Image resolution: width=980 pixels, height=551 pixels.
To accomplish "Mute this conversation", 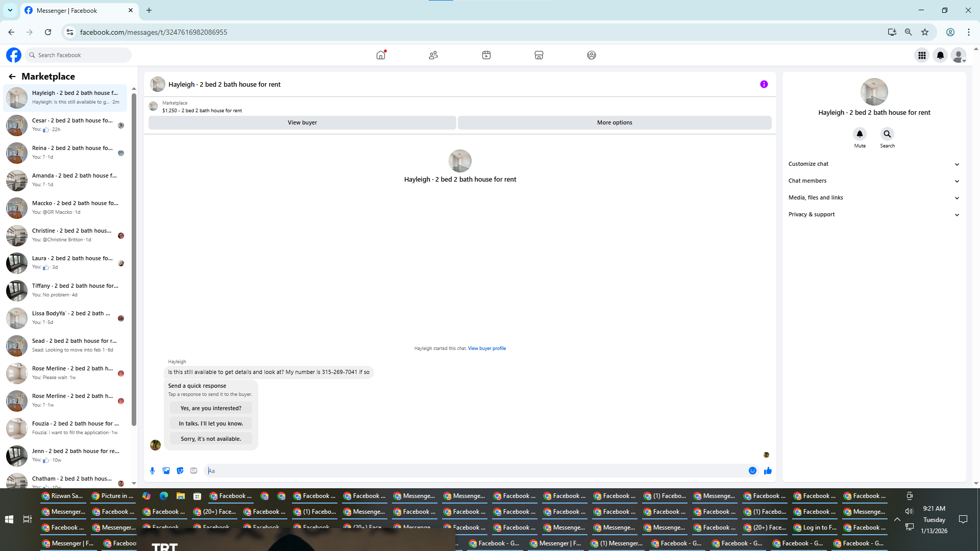I will tap(860, 134).
